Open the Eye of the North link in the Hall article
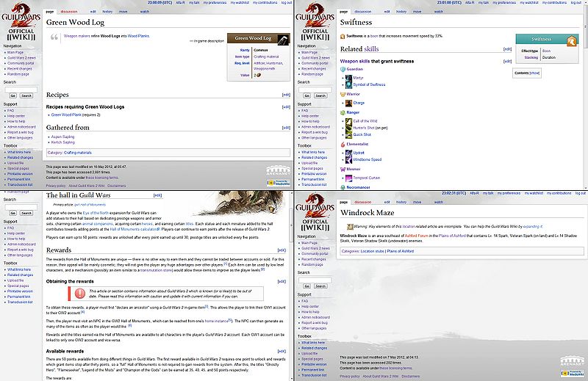 (x=96, y=213)
